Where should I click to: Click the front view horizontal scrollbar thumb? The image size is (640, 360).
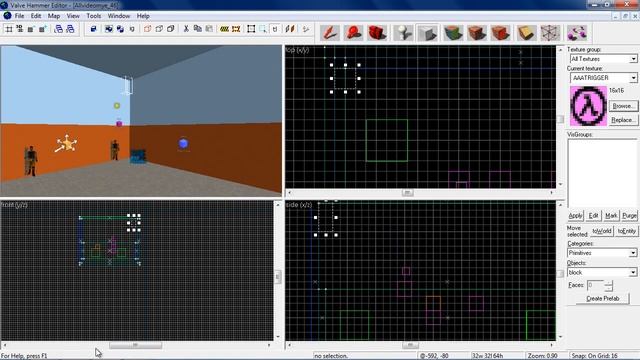pyautogui.click(x=135, y=345)
